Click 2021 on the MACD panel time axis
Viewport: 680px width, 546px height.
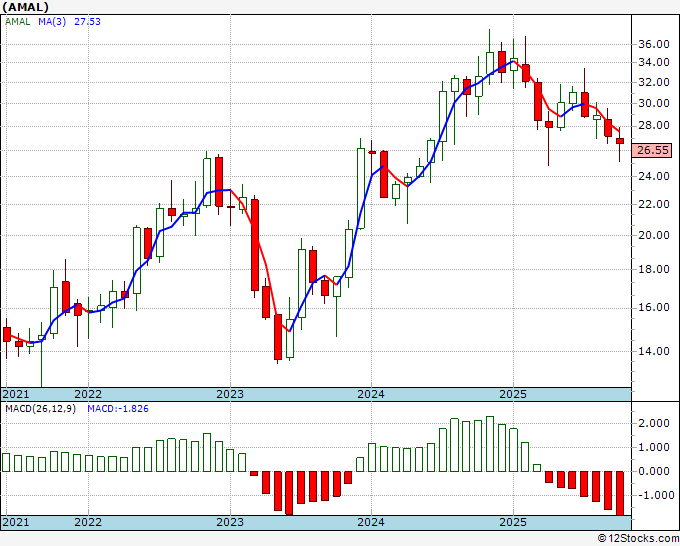16,522
